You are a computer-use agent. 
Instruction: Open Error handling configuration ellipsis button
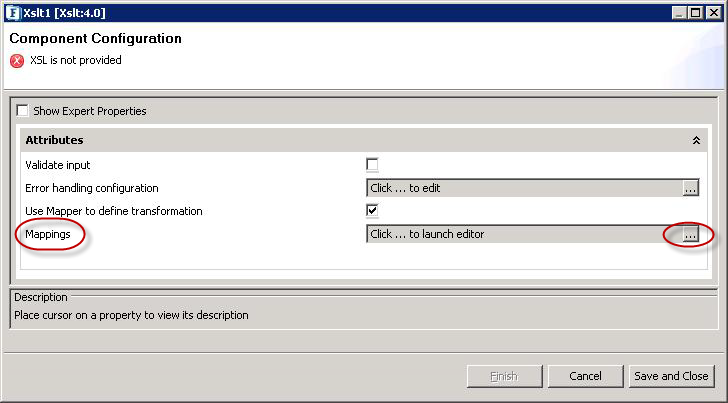click(690, 188)
